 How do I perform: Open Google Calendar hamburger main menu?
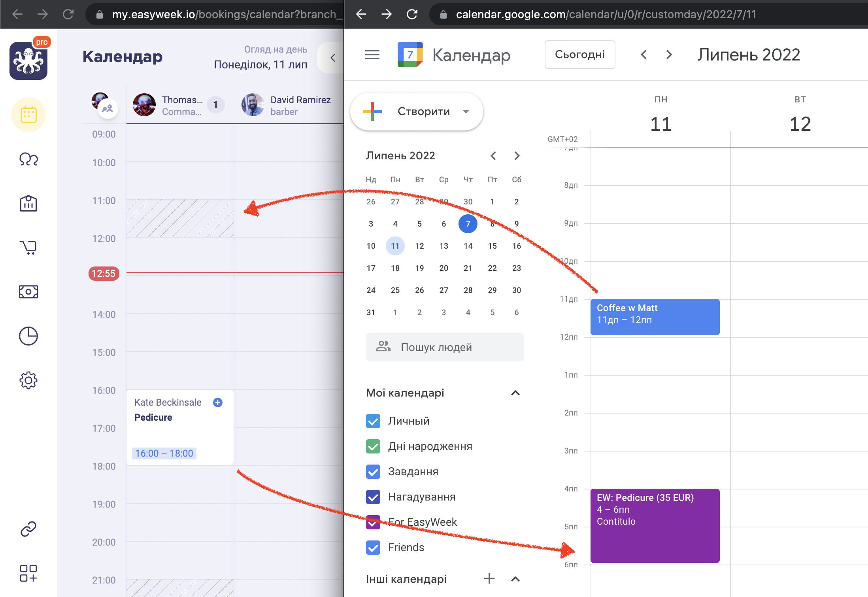(372, 55)
